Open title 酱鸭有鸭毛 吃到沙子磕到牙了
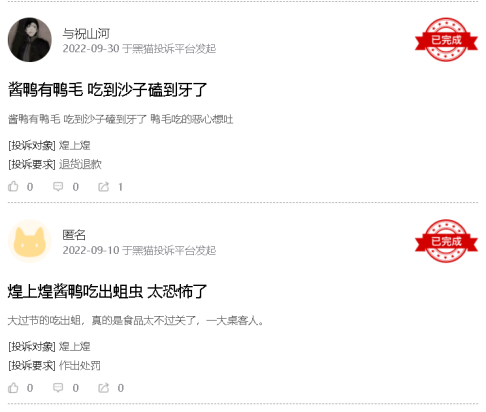The width and height of the screenshot is (486, 412). click(107, 89)
